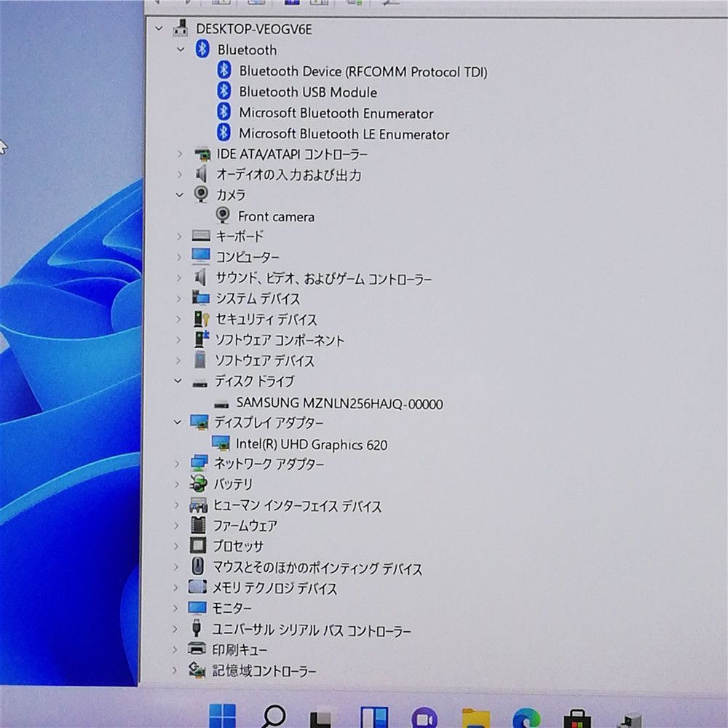
Task: Click the ディスク ドライブ category icon
Action: (199, 383)
